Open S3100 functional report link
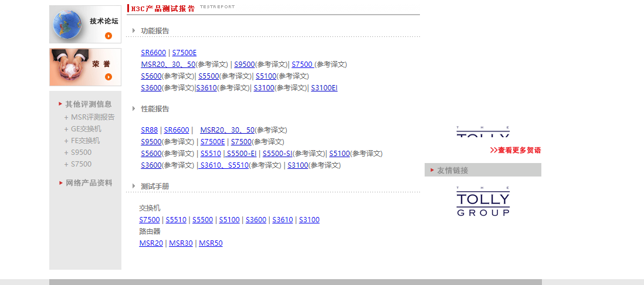This screenshot has width=644, height=285. pos(264,88)
